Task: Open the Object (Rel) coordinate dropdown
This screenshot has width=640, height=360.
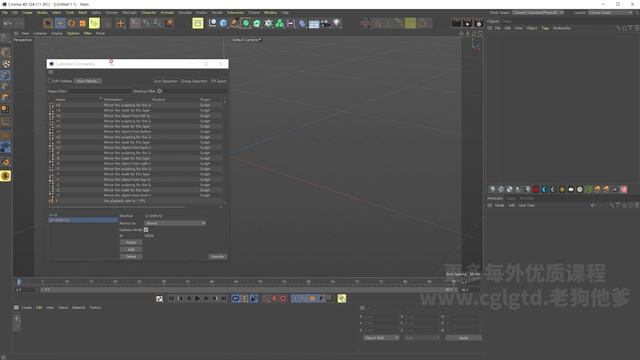Action: (x=381, y=338)
